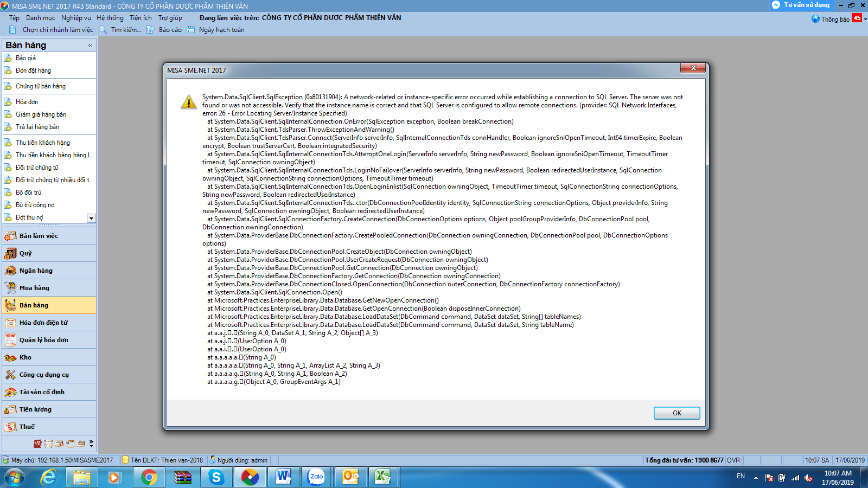
Task: Open Excel from the taskbar
Action: pos(384,477)
